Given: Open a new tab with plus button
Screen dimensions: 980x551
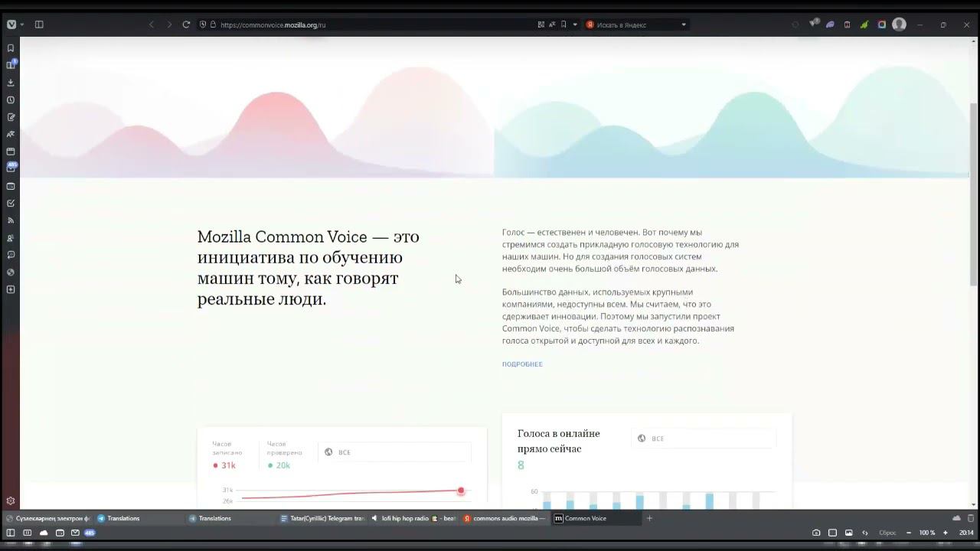Looking at the screenshot, I should coord(649,518).
